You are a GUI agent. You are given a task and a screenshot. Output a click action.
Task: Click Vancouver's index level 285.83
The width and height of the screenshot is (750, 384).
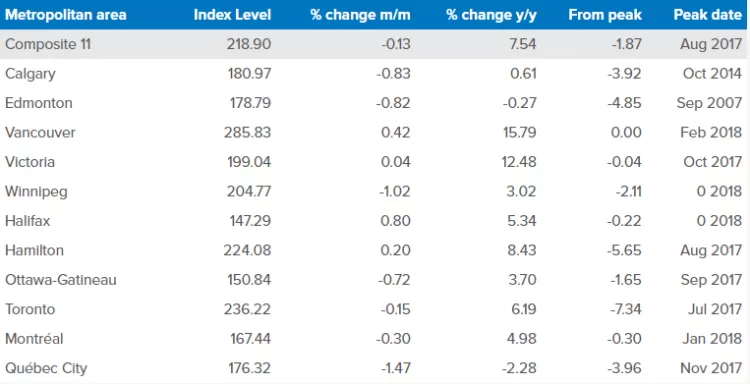click(247, 132)
